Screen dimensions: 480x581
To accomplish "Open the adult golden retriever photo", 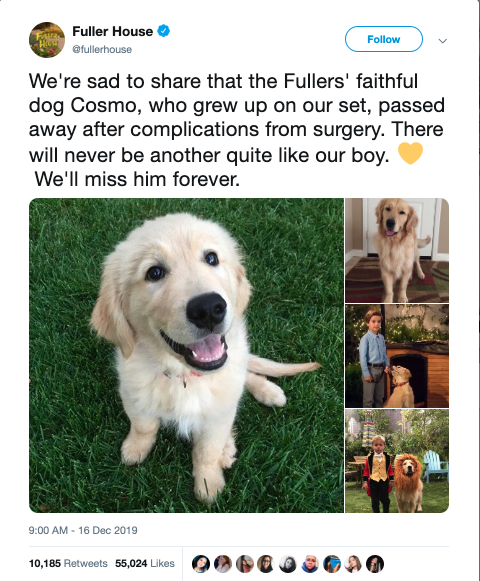I will [397, 250].
